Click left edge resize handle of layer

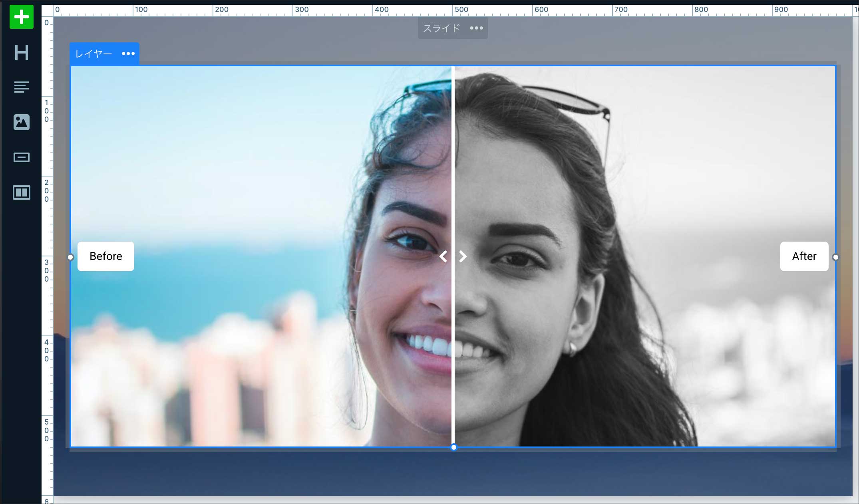pyautogui.click(x=71, y=257)
